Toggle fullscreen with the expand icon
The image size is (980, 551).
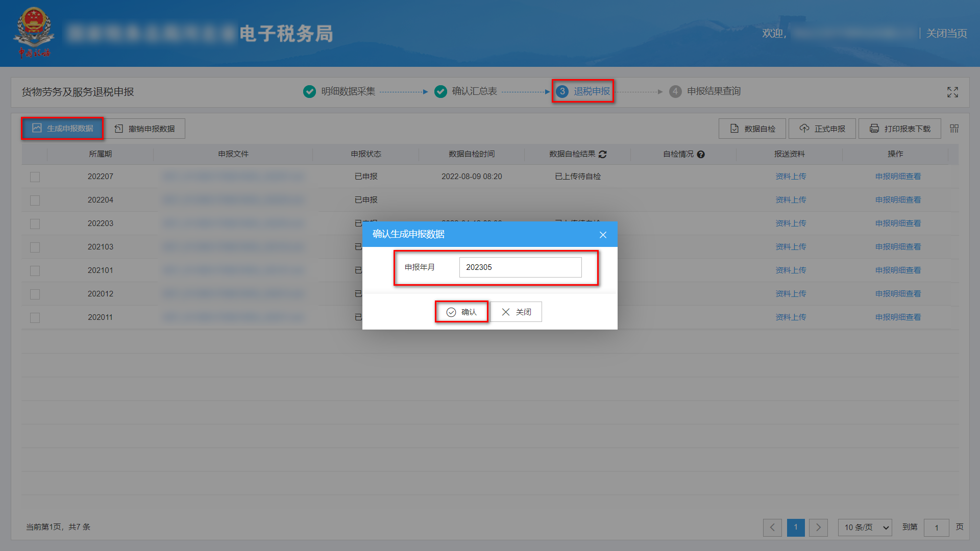(952, 92)
